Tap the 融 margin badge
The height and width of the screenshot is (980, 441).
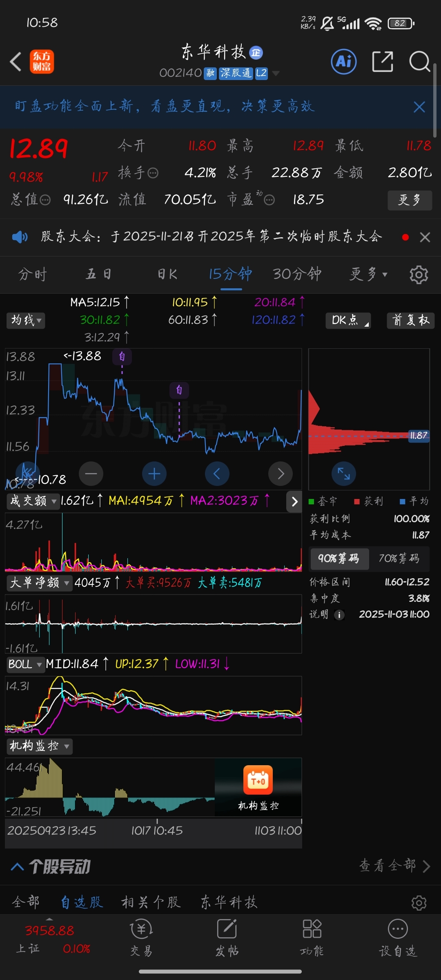(x=210, y=73)
